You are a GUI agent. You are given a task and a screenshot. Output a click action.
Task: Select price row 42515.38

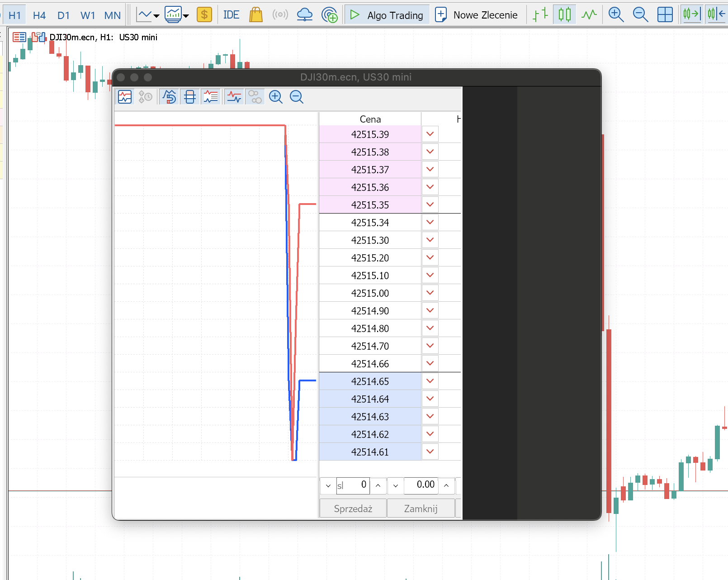[x=370, y=152]
